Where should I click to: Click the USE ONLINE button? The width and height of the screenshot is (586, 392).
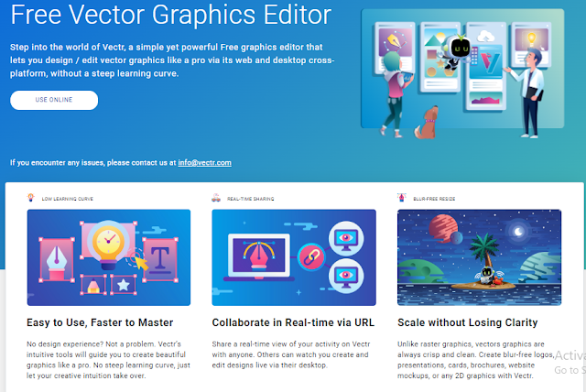coord(54,100)
